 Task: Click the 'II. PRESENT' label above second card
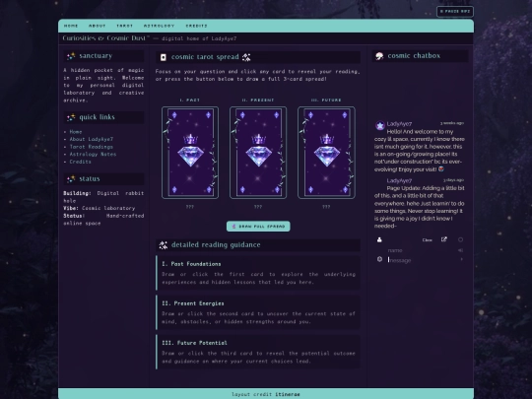(258, 100)
